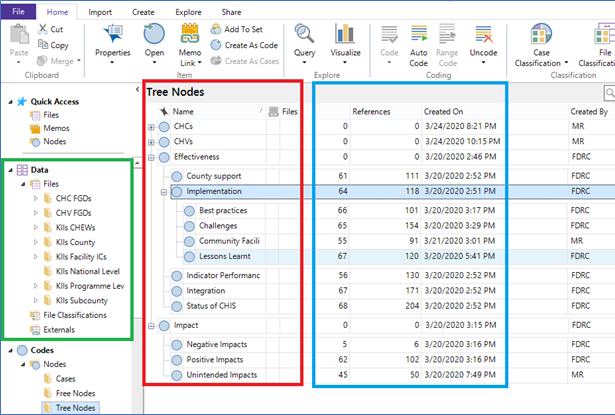The height and width of the screenshot is (415, 615).
Task: Click Add To Set button
Action: tap(244, 30)
